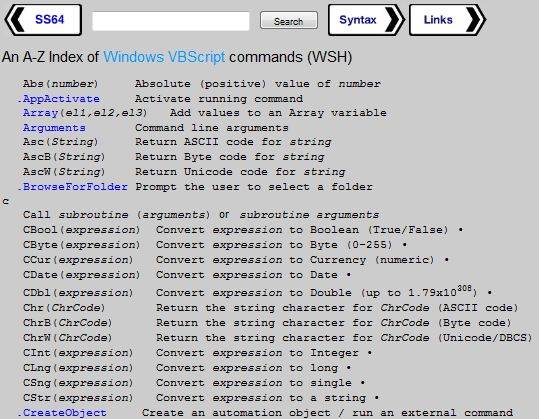Select the CInt(expression) entry
This screenshot has height=419, width=539.
(x=78, y=353)
